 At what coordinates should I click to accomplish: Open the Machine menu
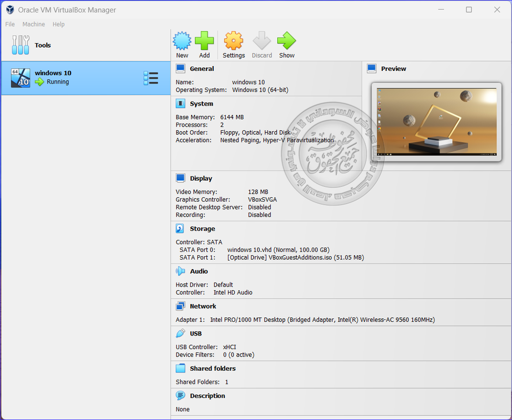pos(34,24)
